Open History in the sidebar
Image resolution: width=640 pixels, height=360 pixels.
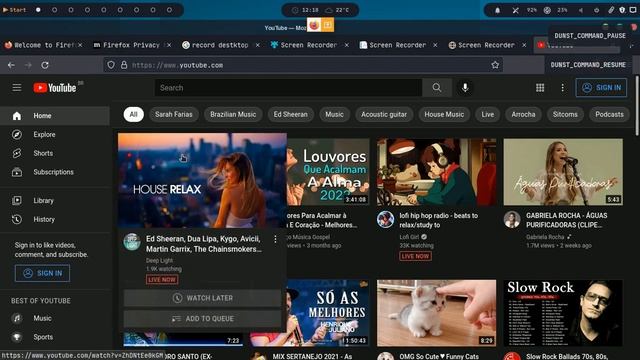coord(55,220)
